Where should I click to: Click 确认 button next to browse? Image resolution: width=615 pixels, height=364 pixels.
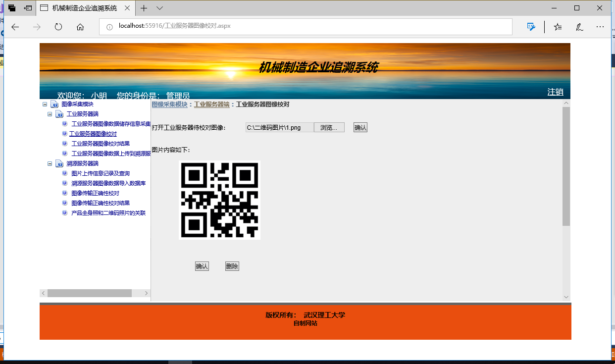(x=360, y=128)
